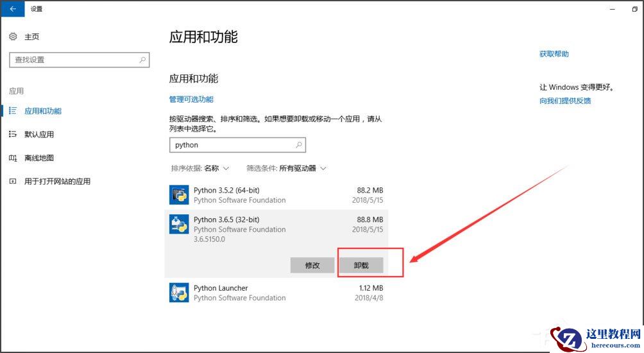Click the 88.8 MB size value
Viewport: 644px width, 353px height.
369,220
